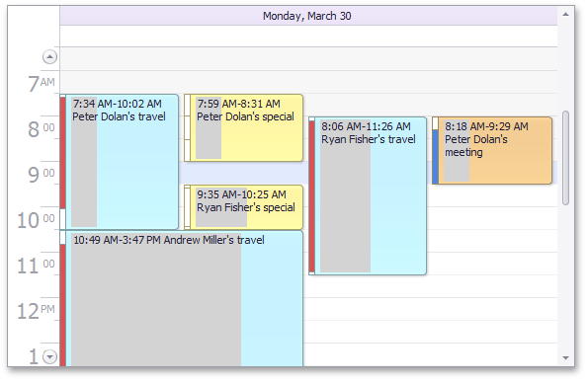Select the red status strip of Ryan Fisher's travel

pos(311,195)
